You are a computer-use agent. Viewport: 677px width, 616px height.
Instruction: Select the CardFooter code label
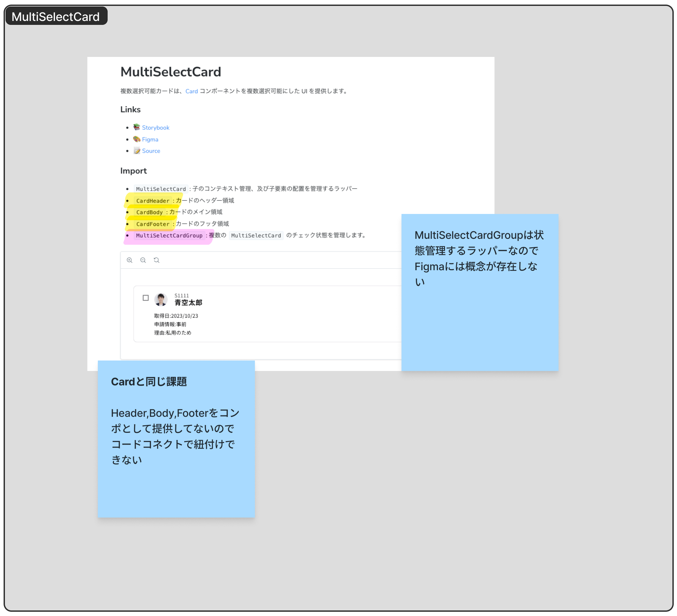(153, 224)
